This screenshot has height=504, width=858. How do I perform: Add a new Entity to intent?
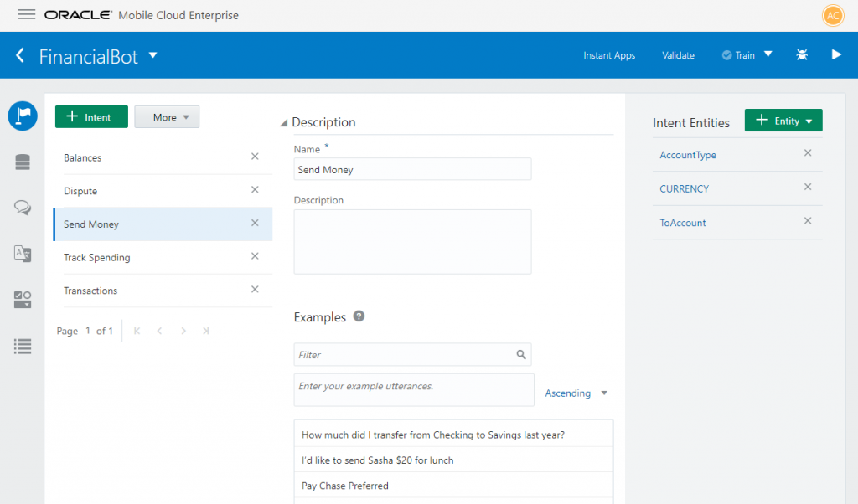783,121
